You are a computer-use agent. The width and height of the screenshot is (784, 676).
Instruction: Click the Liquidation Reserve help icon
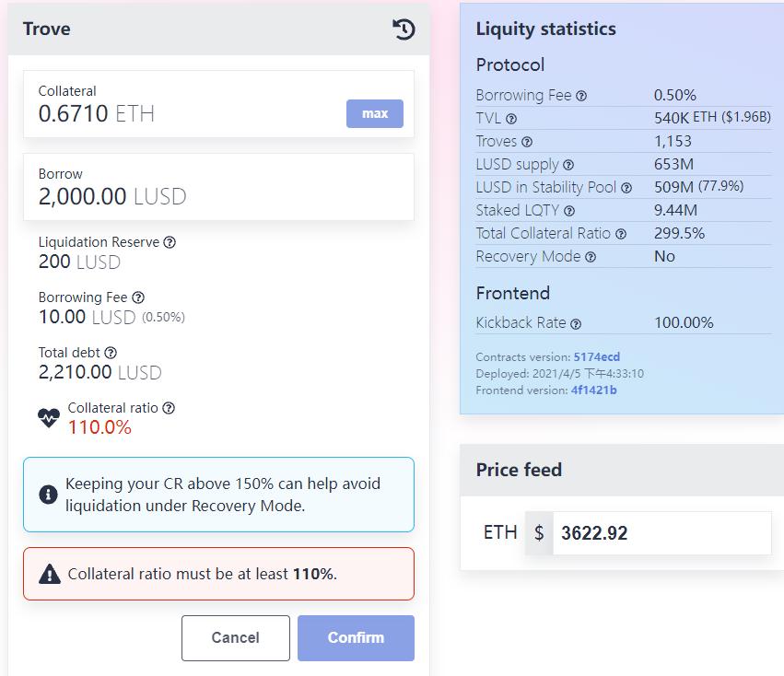coord(170,242)
